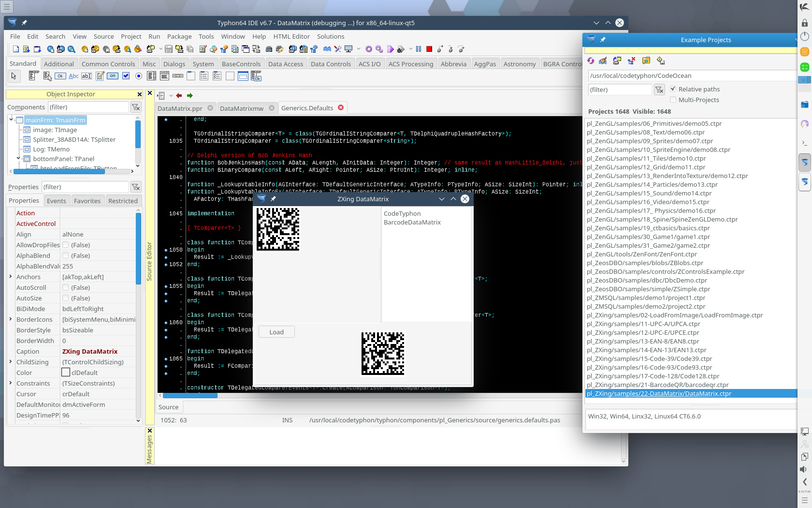Screen dimensions: 812x508
Task: Switch to the Events tab in Object Inspector
Action: point(57,201)
